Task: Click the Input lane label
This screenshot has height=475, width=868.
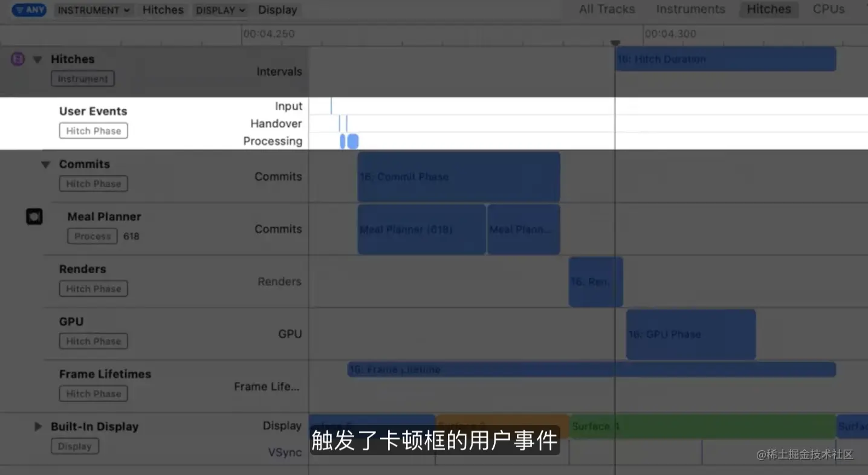Action: point(289,106)
